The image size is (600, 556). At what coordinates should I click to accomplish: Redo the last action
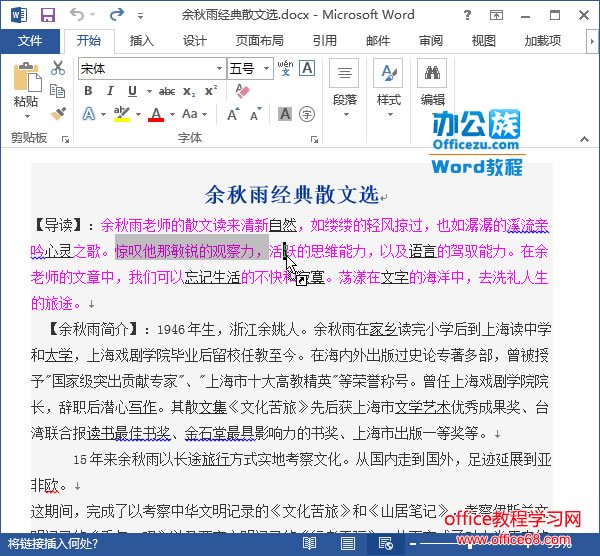point(117,15)
